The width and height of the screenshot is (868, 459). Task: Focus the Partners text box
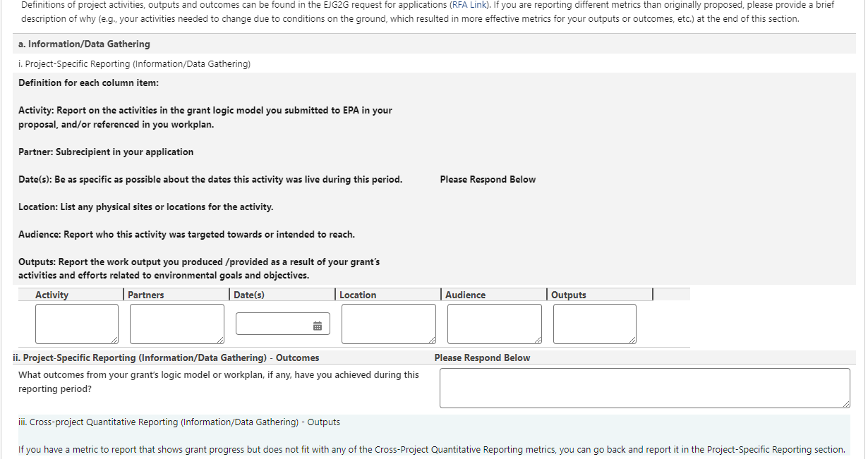176,324
